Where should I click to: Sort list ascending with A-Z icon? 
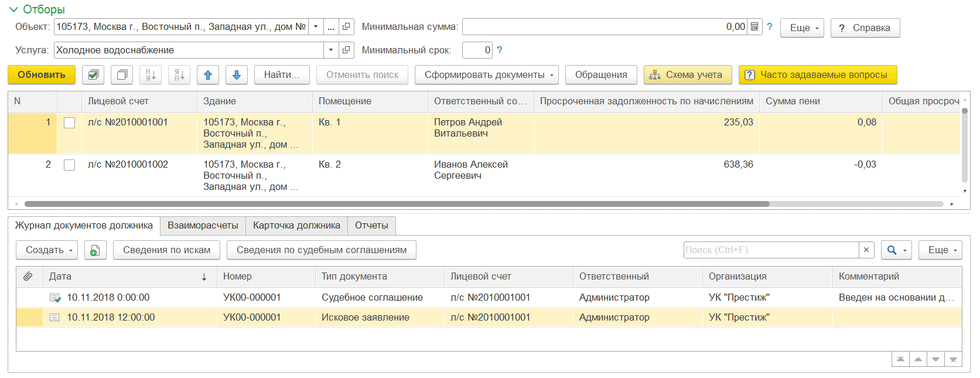(x=151, y=75)
